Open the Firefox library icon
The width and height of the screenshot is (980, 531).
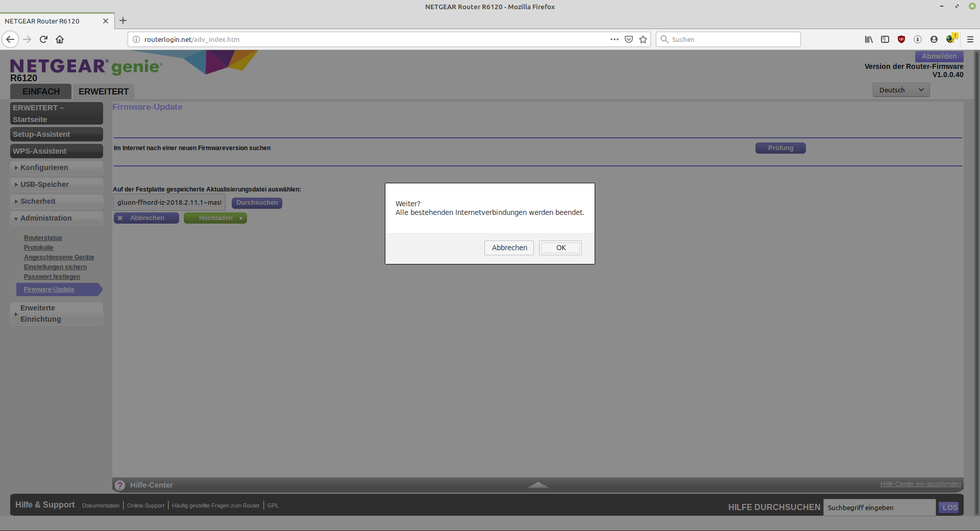click(x=868, y=39)
